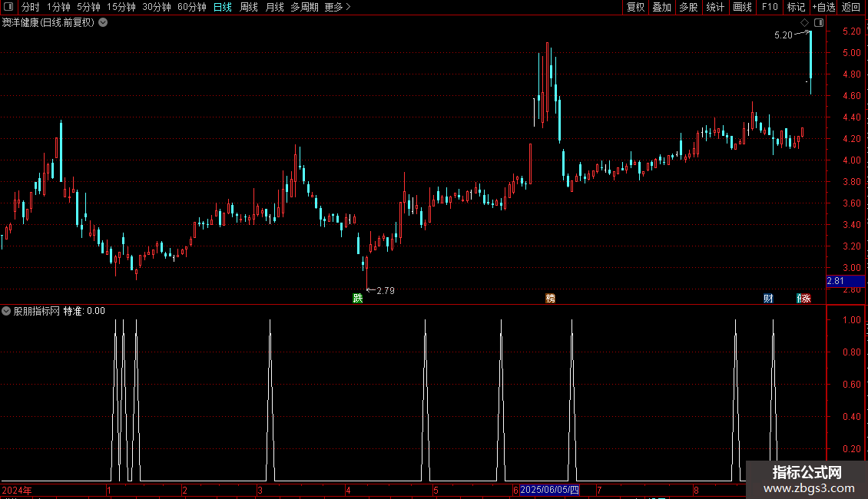
Task: Click the 2.79 low price label
Action: click(386, 291)
